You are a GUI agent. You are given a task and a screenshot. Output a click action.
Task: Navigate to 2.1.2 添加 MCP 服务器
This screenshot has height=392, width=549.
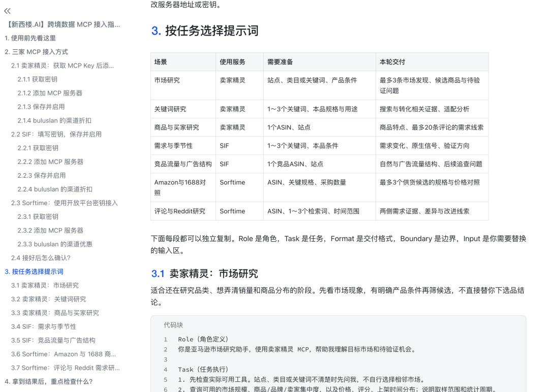[x=50, y=93]
